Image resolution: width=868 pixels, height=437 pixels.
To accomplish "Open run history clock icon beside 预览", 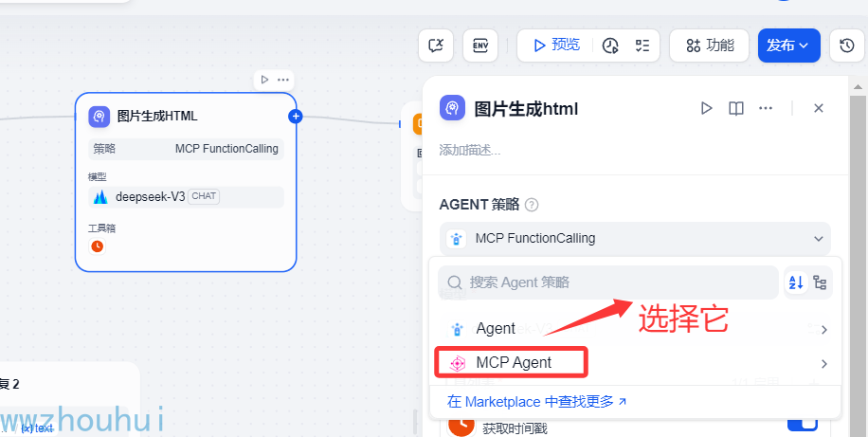I will 610,46.
